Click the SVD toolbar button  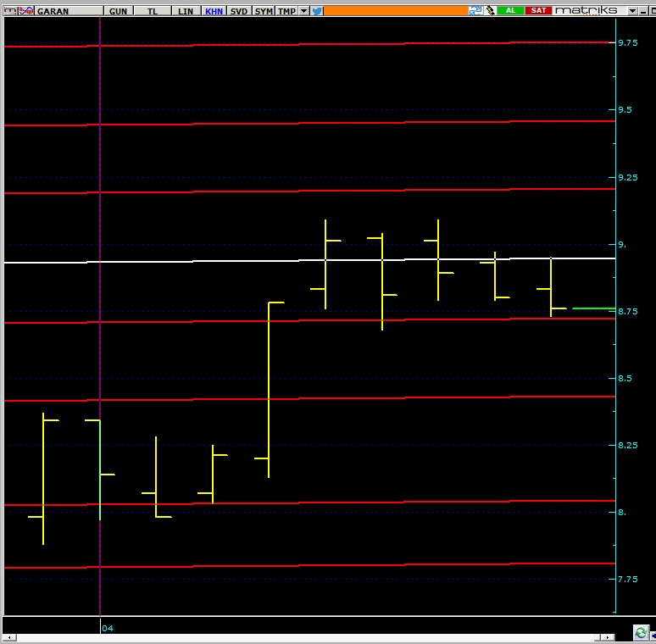click(239, 11)
